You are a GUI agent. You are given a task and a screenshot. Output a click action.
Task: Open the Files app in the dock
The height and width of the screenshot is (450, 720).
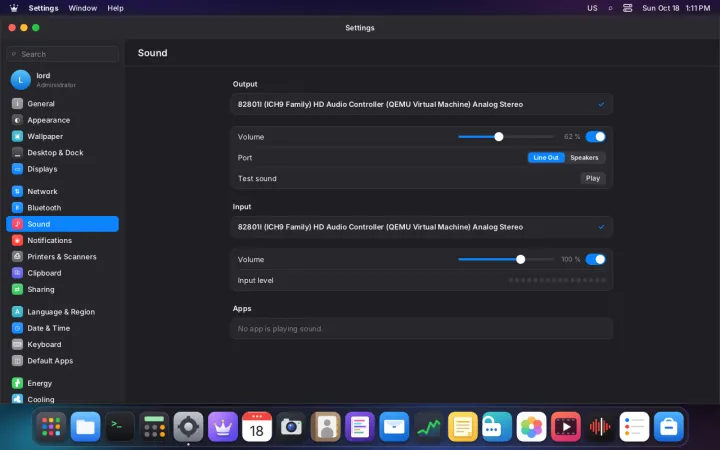(85, 427)
